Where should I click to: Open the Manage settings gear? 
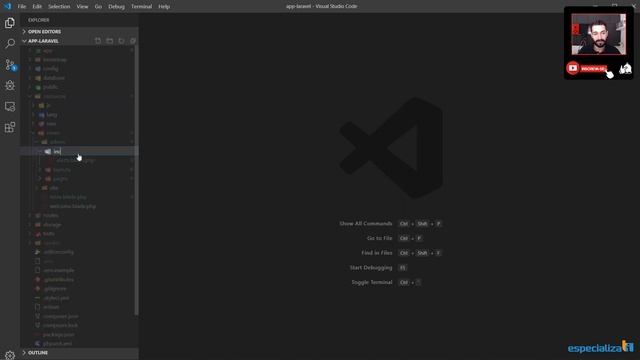pos(10,354)
